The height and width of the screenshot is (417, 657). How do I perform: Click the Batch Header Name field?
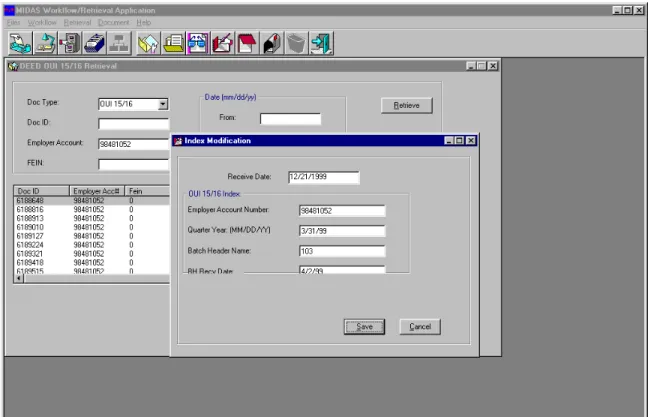point(342,251)
